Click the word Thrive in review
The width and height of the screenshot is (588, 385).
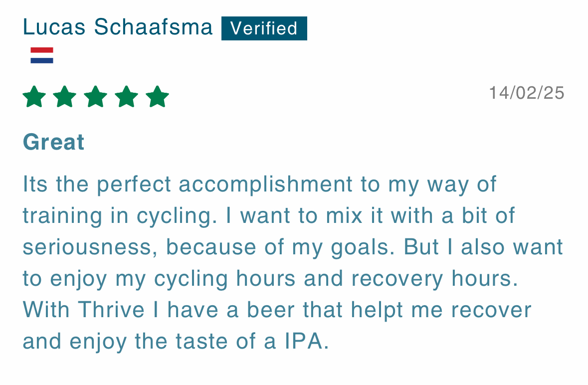111,310
